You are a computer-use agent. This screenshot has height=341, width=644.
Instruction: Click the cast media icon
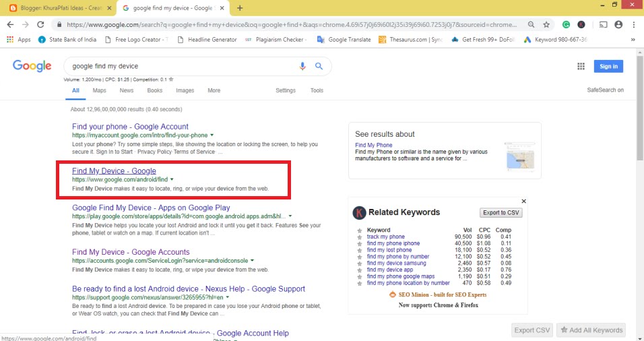[603, 25]
